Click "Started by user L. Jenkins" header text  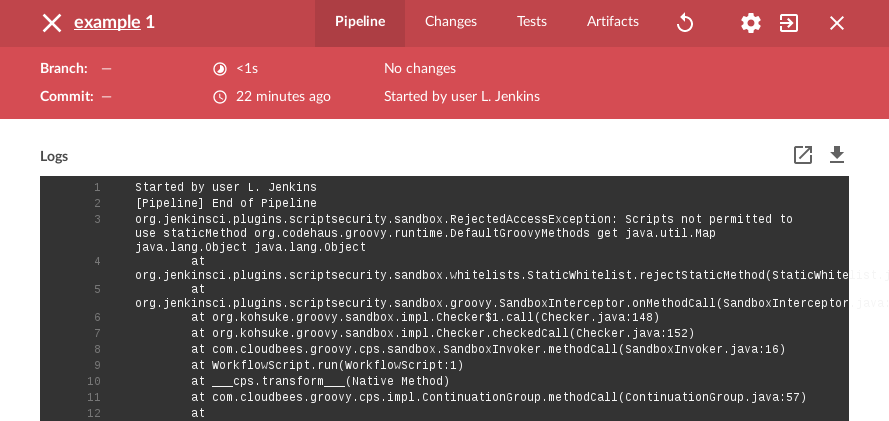click(x=461, y=97)
